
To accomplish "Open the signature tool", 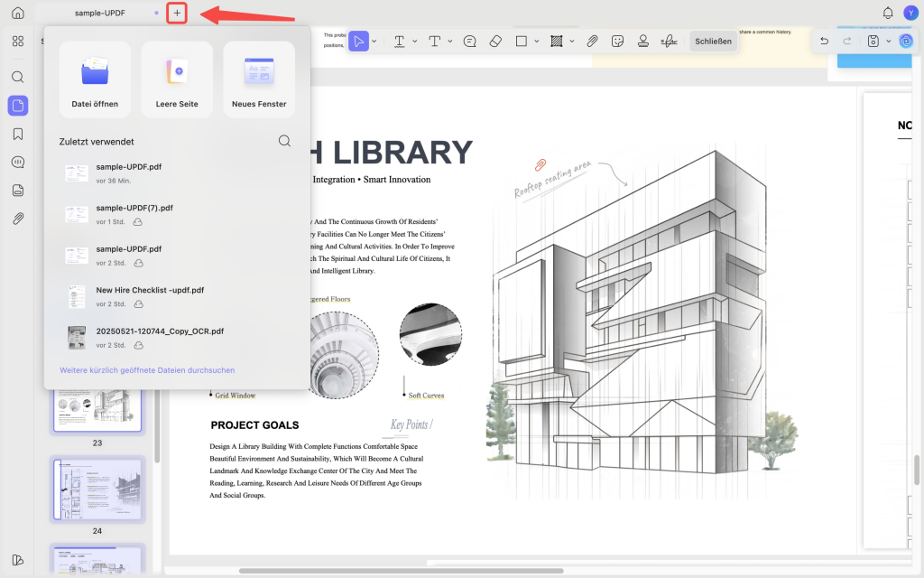I will [x=669, y=42].
